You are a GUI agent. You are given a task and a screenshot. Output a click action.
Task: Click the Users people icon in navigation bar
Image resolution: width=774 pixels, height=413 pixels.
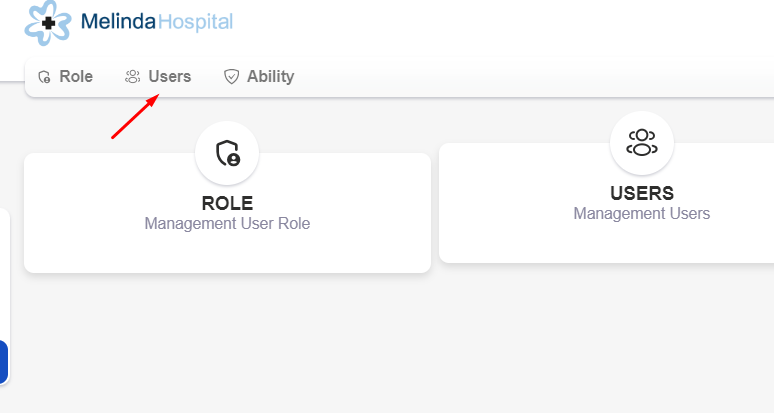coord(132,77)
